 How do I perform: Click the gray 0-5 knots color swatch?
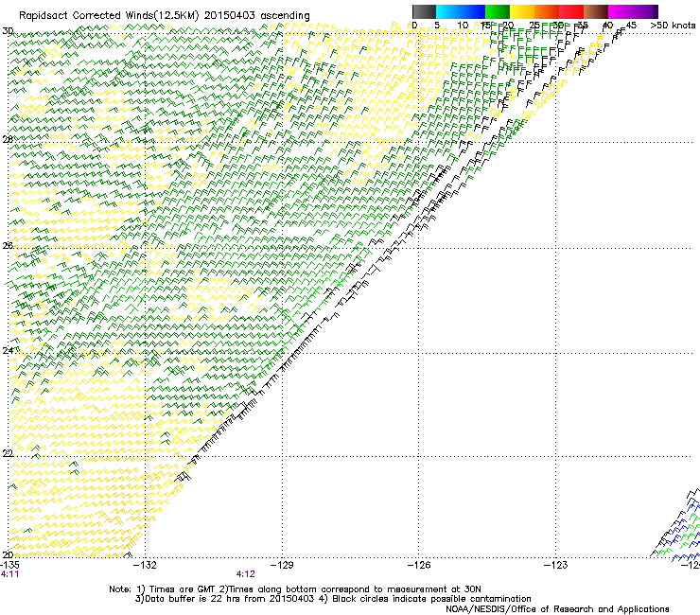tap(424, 11)
